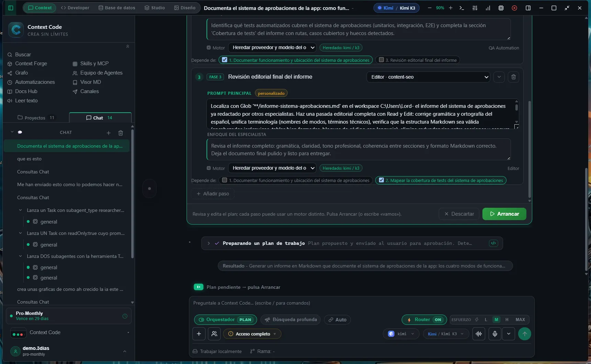Click the message input field

[361, 303]
